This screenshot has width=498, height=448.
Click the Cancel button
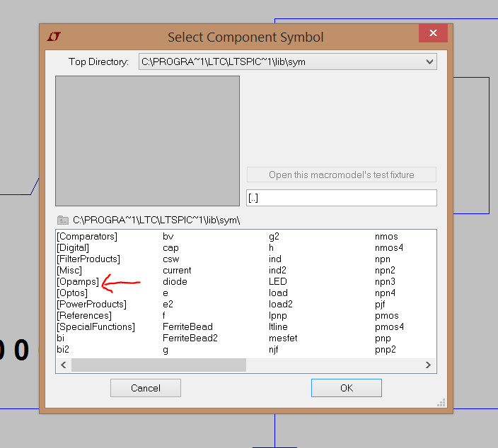pos(146,388)
